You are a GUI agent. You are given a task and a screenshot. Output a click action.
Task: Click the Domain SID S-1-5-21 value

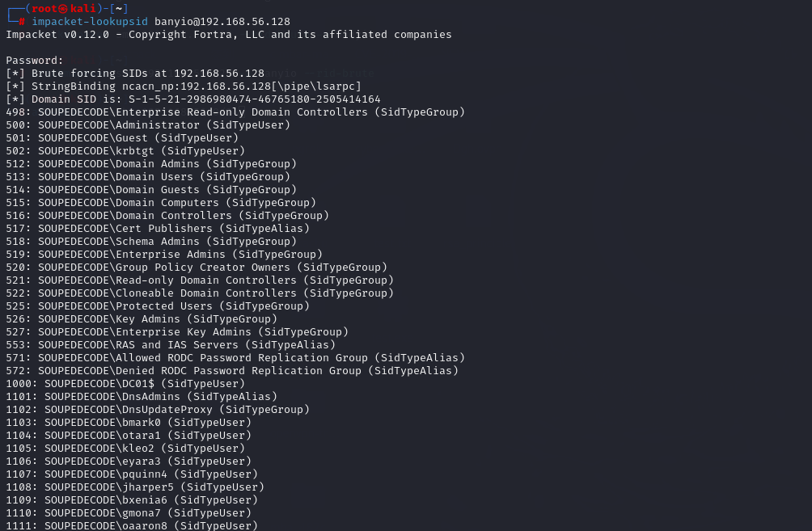coord(254,99)
